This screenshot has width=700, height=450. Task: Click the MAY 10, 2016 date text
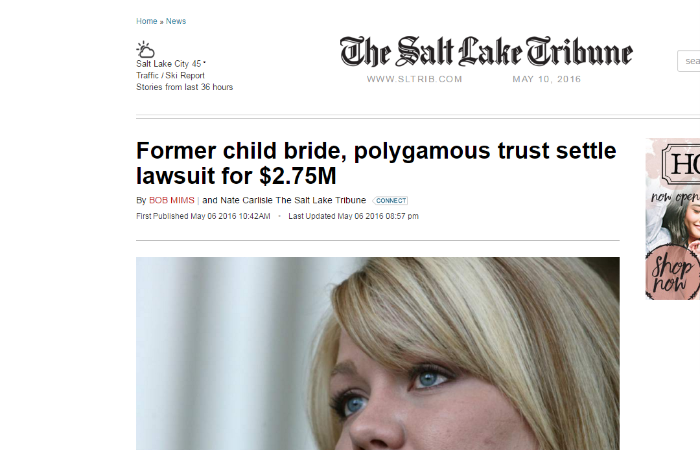(546, 79)
